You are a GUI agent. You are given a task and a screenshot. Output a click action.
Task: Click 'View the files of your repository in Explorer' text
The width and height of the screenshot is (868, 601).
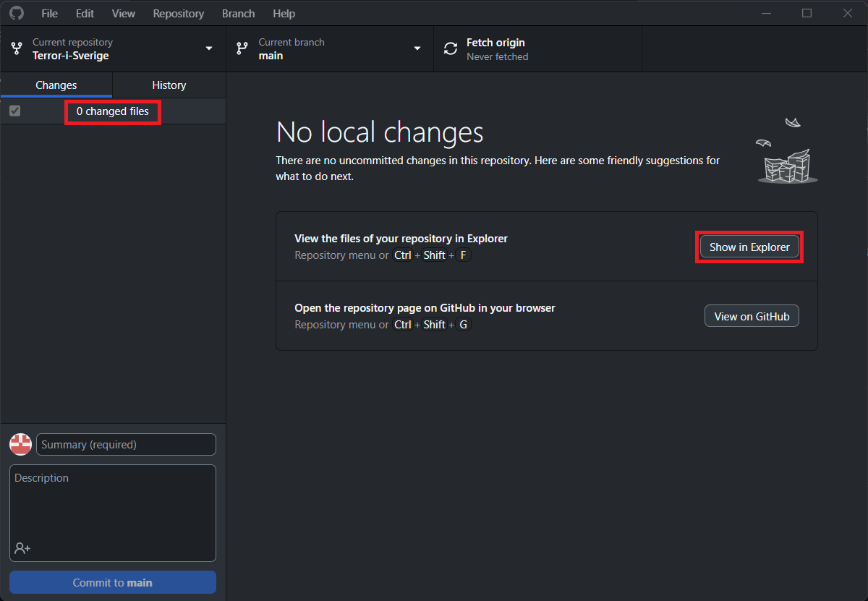(x=401, y=238)
